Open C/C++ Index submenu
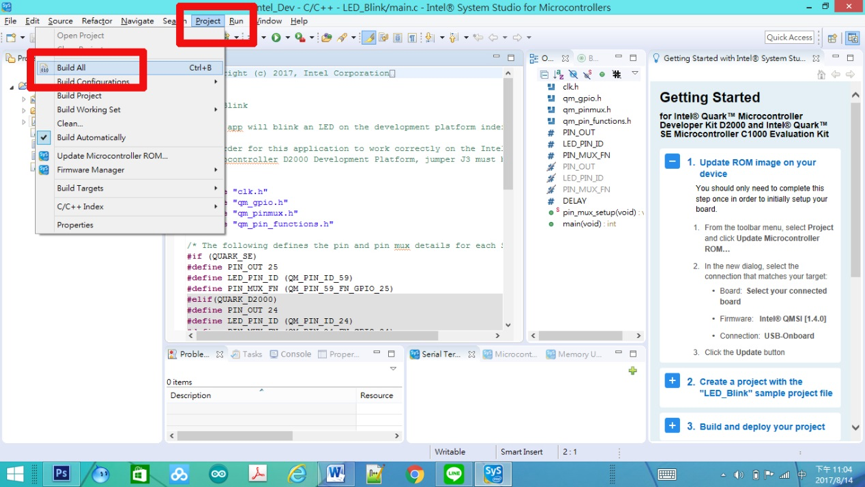865x487 pixels. [131, 206]
